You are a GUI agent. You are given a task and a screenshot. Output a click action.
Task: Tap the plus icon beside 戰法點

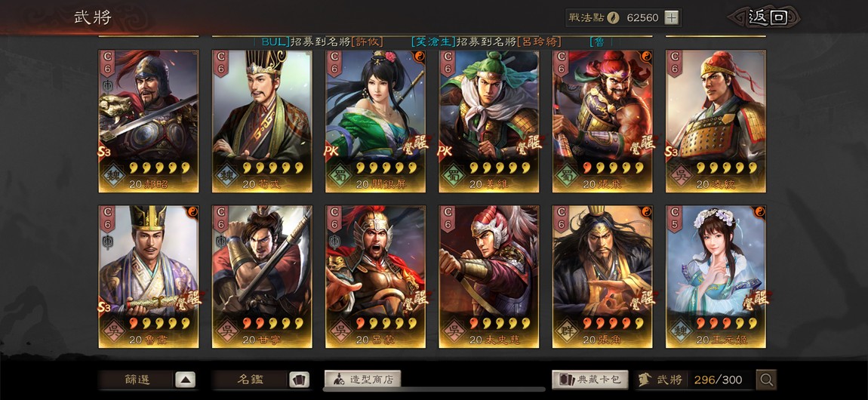pos(671,17)
